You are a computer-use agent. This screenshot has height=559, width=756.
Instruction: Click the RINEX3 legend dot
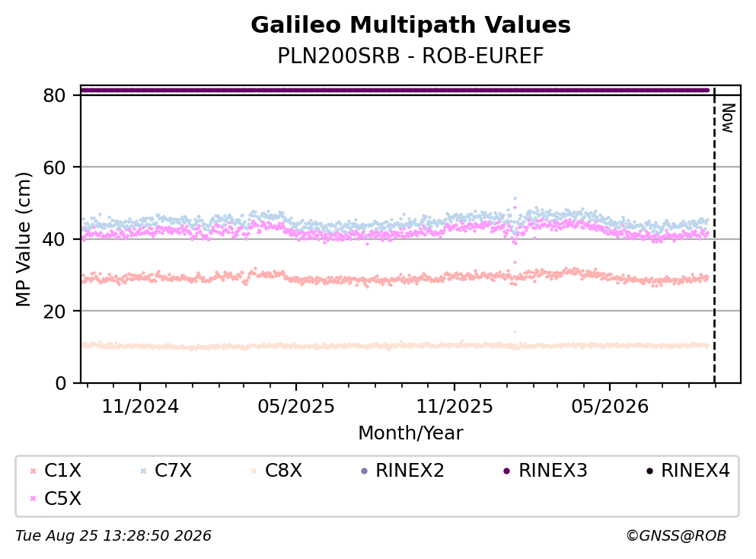tap(507, 471)
